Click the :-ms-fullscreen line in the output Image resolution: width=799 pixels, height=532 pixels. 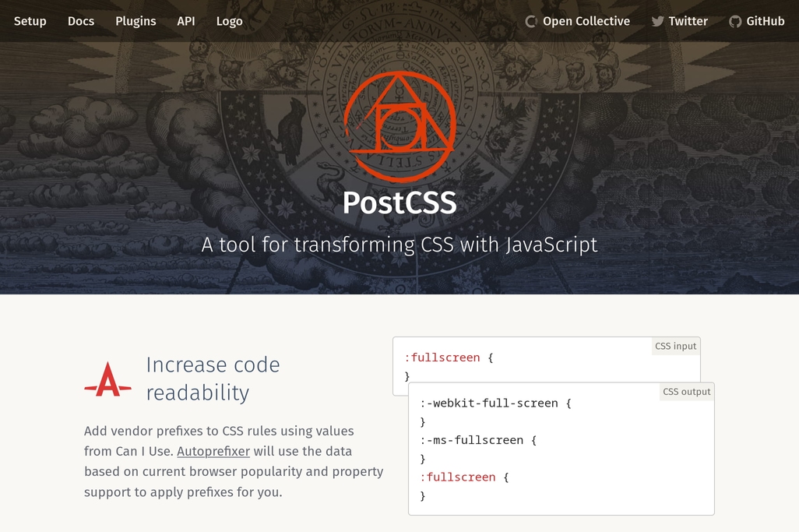pyautogui.click(x=478, y=440)
